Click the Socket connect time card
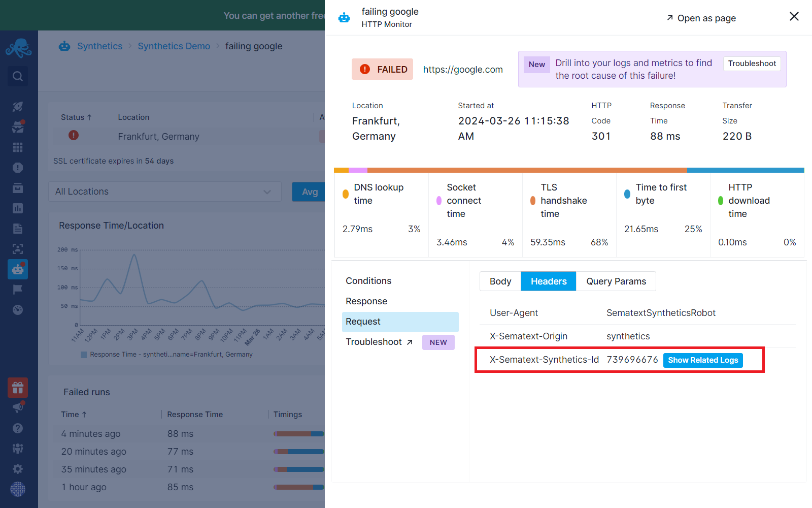 pos(476,215)
